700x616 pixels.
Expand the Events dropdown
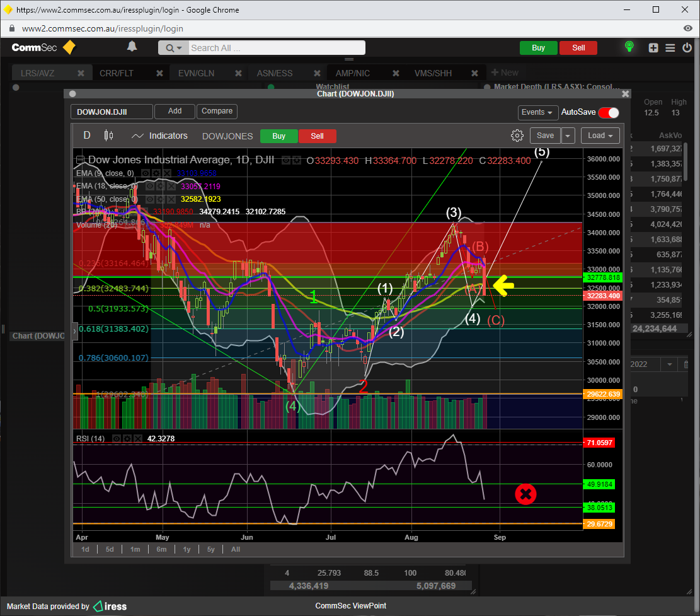pyautogui.click(x=537, y=112)
